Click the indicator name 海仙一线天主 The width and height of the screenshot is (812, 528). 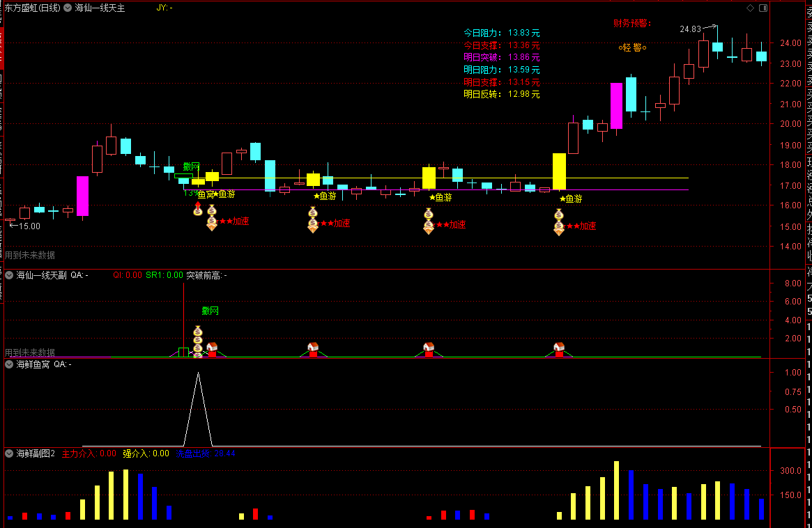100,8
